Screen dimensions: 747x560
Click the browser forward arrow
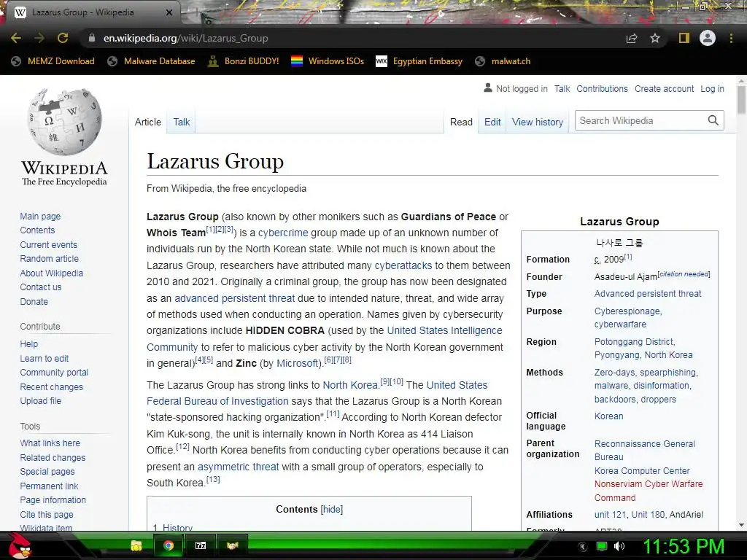pos(39,38)
